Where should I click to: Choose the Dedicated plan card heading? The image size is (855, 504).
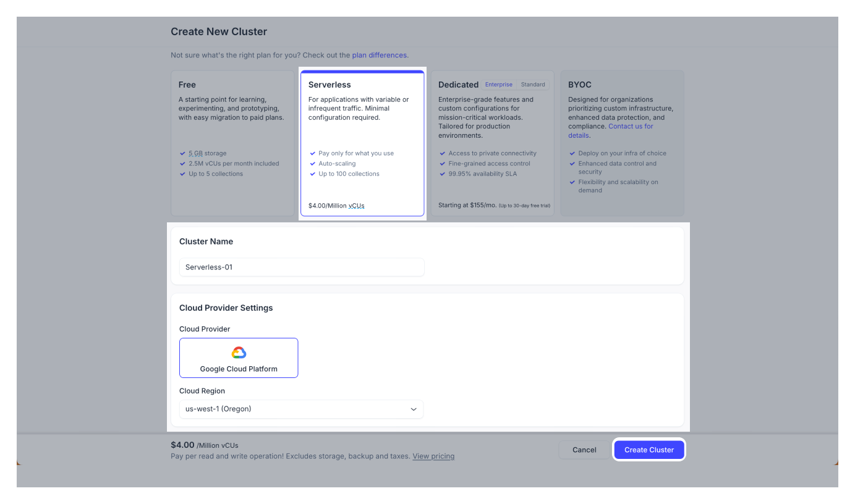point(458,85)
